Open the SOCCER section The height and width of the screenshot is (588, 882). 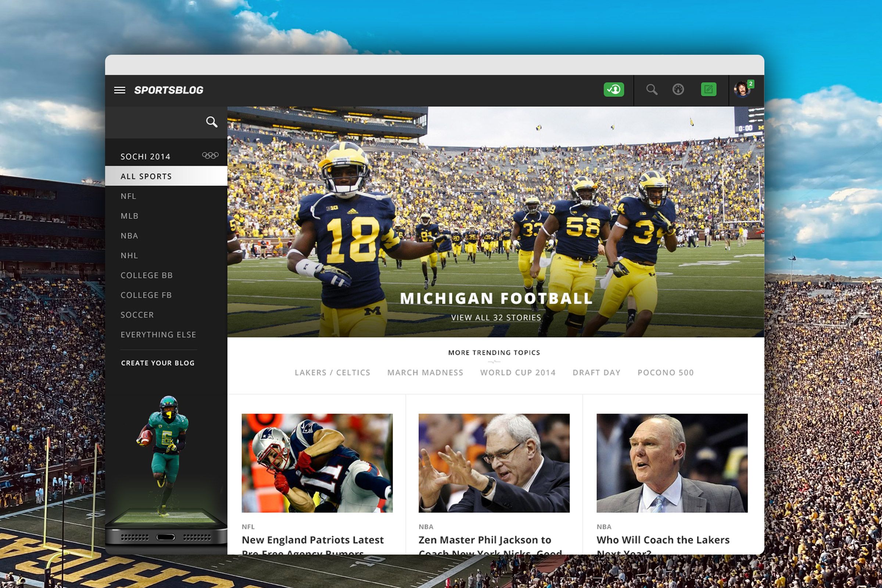click(x=137, y=315)
